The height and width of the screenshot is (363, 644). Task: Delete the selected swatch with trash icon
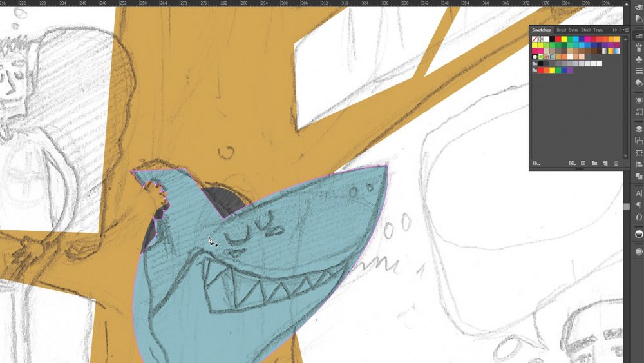pyautogui.click(x=616, y=163)
